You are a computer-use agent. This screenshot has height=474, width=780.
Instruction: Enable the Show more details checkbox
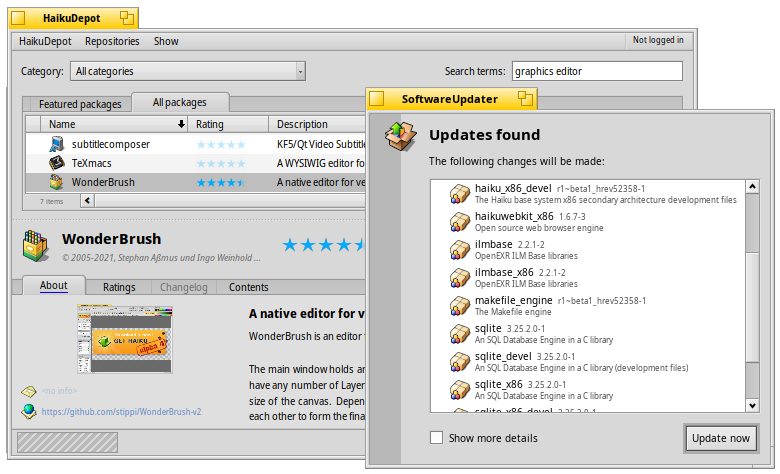(x=436, y=438)
